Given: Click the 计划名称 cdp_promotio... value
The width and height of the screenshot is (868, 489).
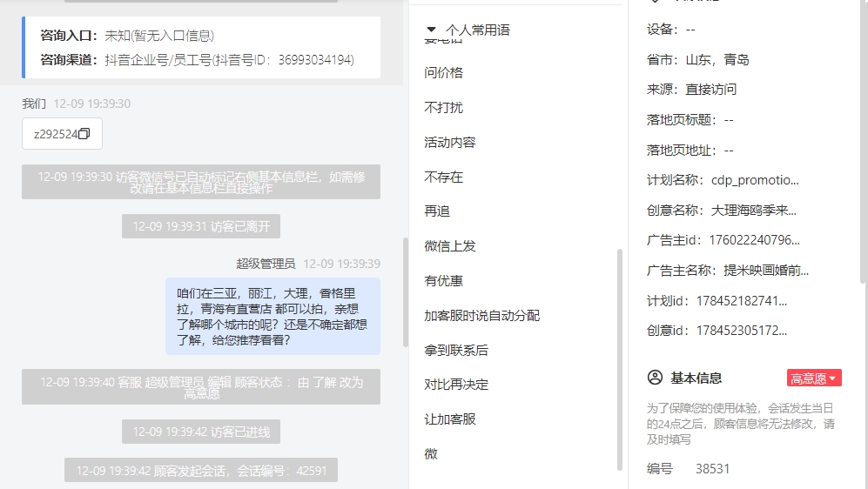Looking at the screenshot, I should [755, 180].
